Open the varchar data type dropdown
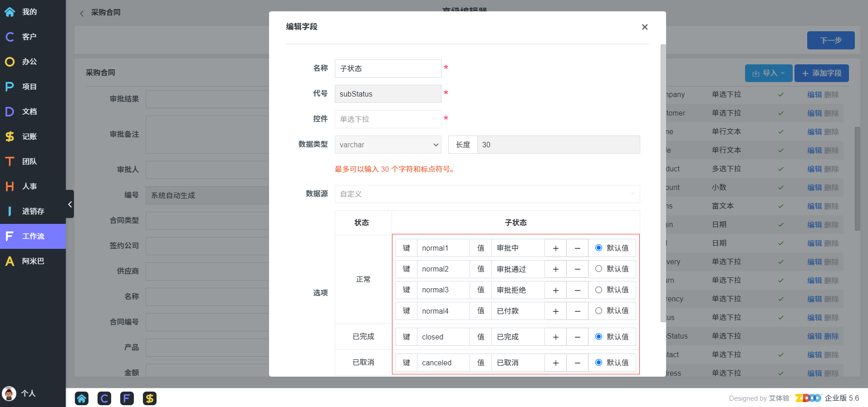This screenshot has height=407, width=868. tap(388, 145)
